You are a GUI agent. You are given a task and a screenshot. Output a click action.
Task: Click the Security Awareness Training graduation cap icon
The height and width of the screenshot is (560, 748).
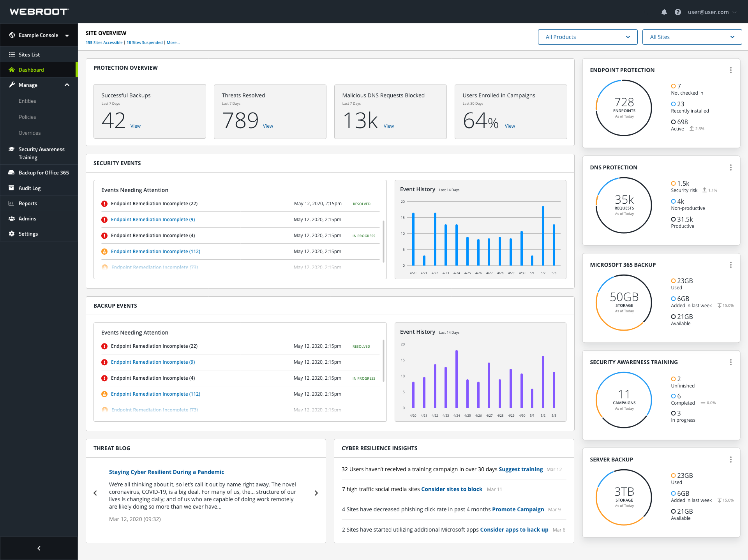pyautogui.click(x=12, y=149)
